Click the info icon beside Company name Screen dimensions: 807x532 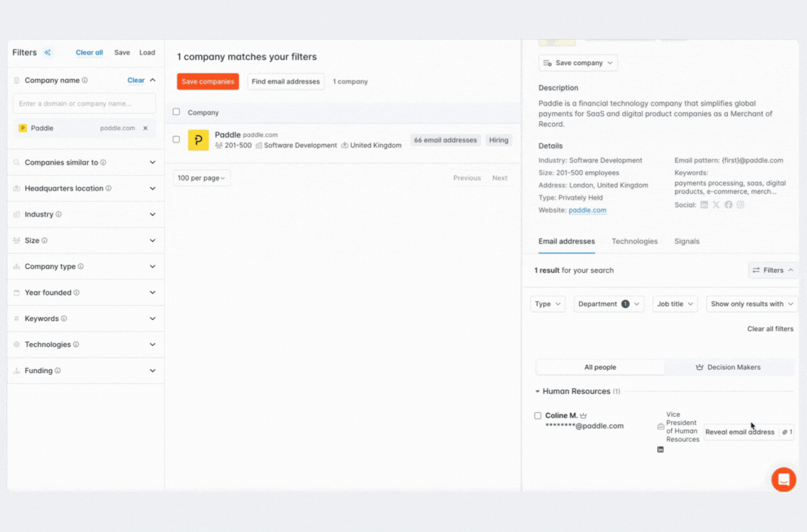coord(85,81)
